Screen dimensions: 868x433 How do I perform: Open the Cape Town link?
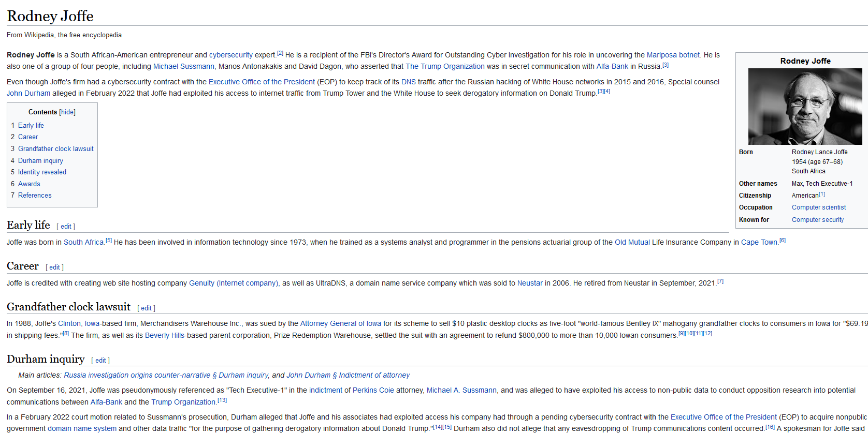click(759, 242)
